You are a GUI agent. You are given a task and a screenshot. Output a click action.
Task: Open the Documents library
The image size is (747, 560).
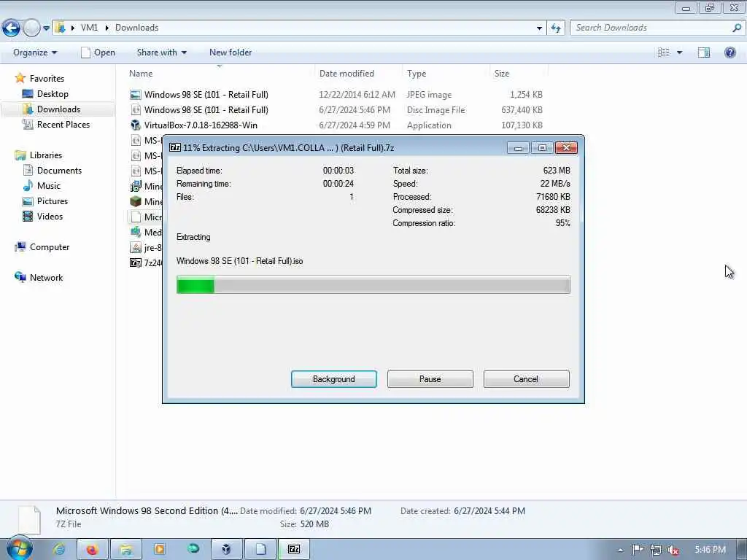pyautogui.click(x=59, y=171)
